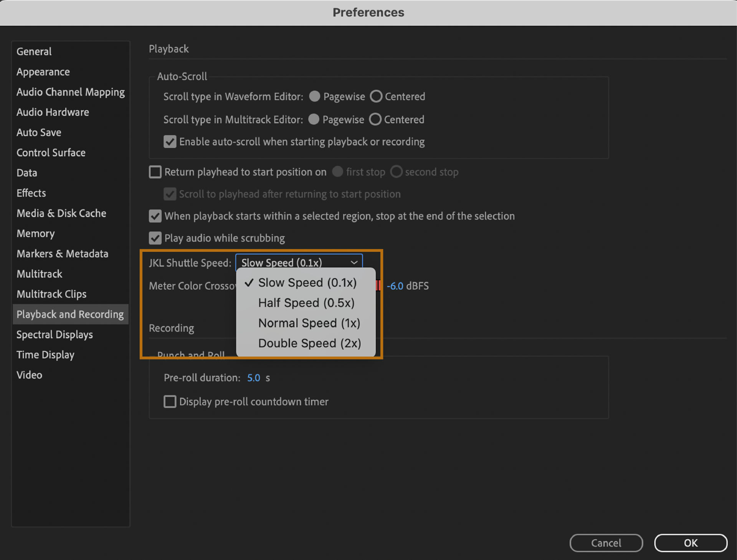The height and width of the screenshot is (560, 737).
Task: Enable Return playhead to start position checkbox
Action: [155, 172]
